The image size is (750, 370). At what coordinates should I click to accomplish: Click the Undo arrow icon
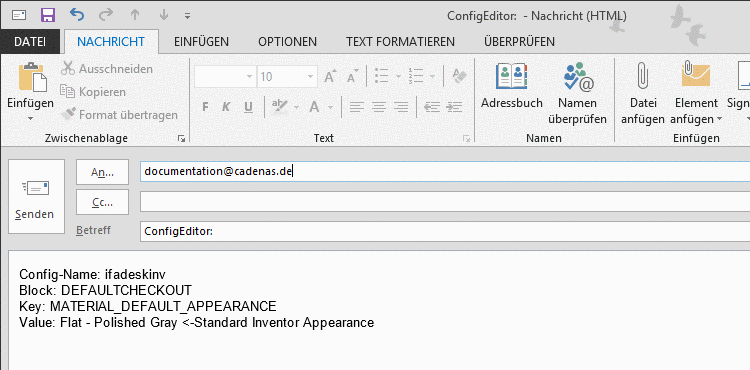coord(77,14)
